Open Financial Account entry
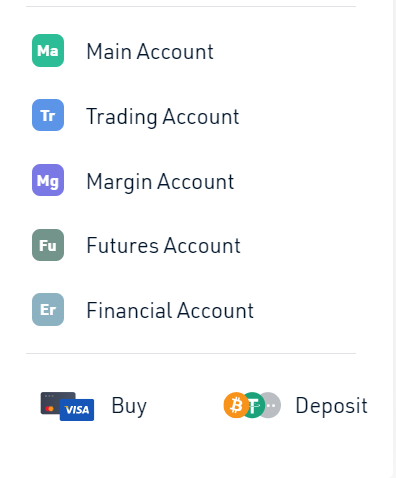 click(170, 311)
